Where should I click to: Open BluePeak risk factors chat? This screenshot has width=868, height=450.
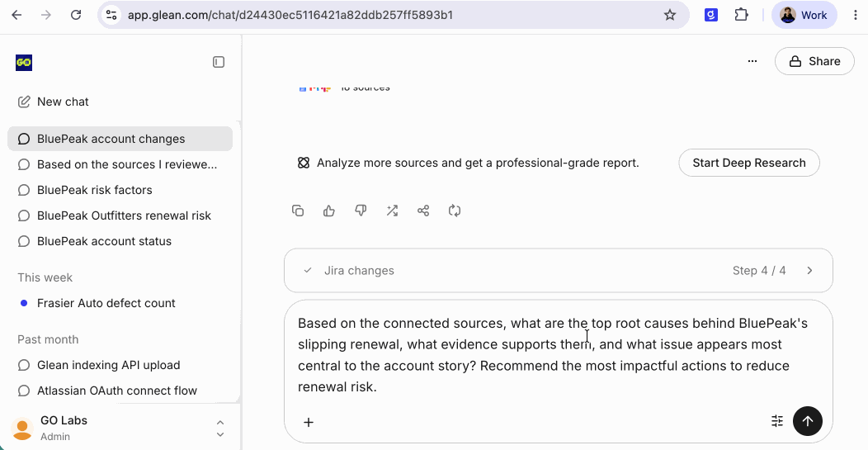120,190
